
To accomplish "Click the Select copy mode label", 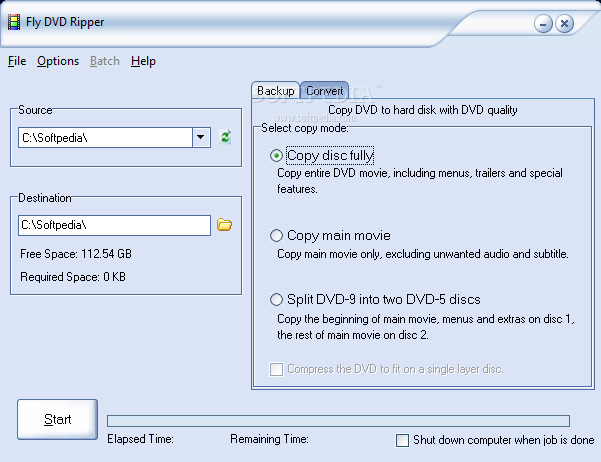I will pos(305,128).
